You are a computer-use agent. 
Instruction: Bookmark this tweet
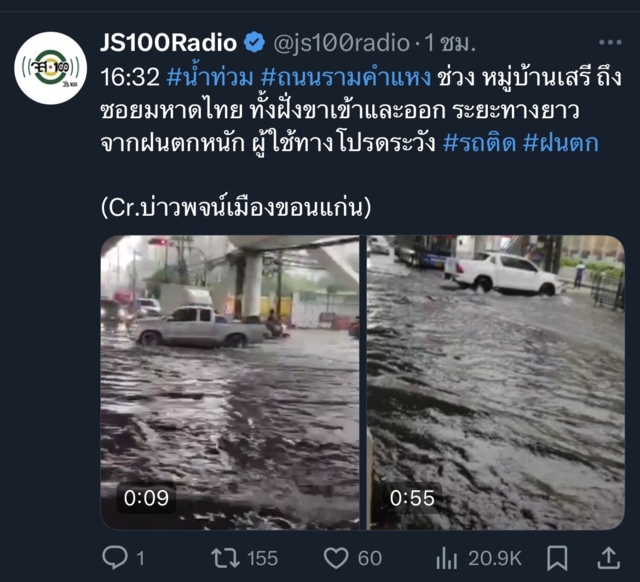pos(557,558)
